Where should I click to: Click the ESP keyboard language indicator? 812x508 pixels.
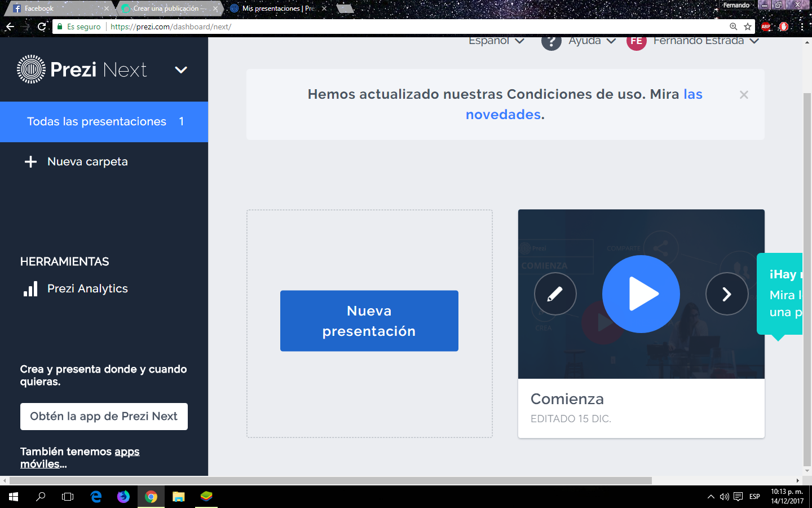point(754,497)
